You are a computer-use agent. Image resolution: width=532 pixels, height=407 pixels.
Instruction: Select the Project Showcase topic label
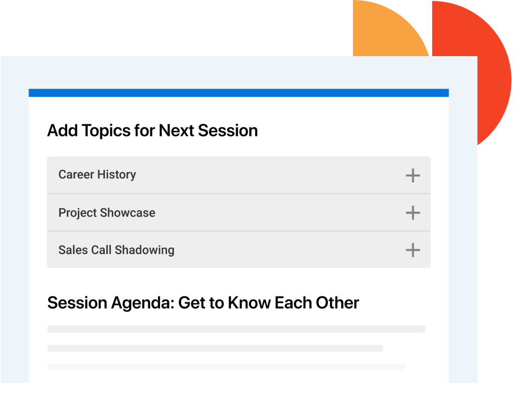tap(107, 213)
